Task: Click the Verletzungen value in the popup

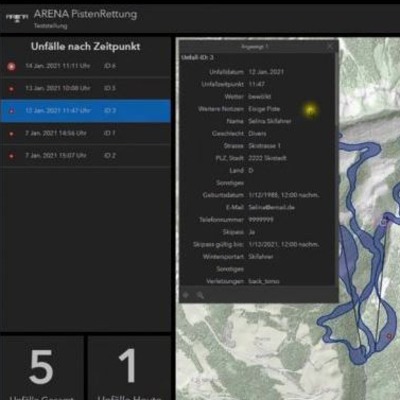Action: tap(264, 281)
